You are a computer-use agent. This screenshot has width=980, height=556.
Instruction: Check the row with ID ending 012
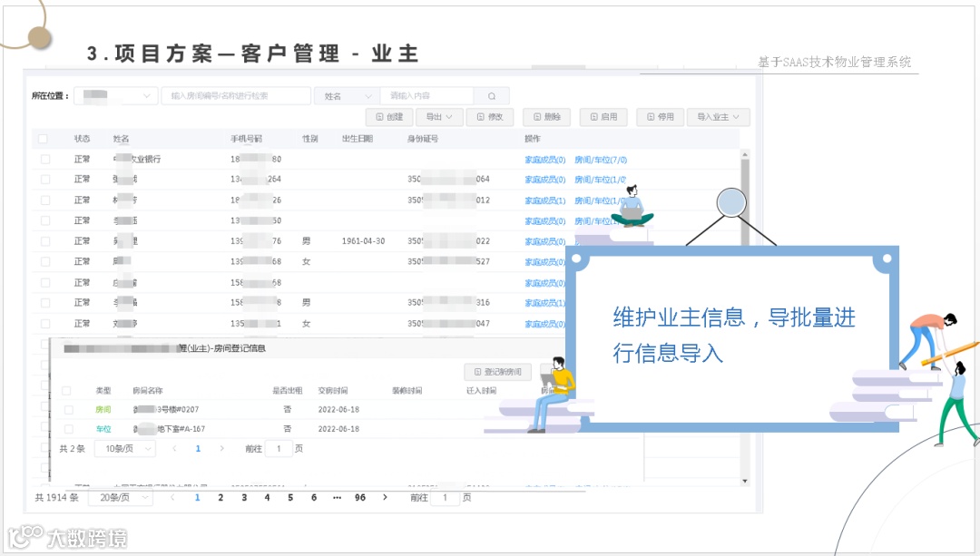[x=45, y=200]
